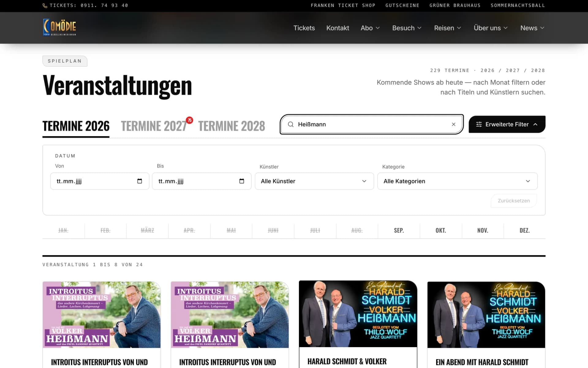Open Harald Schmidt & Volker event thumbnail
The height and width of the screenshot is (368, 588).
pyautogui.click(x=358, y=314)
